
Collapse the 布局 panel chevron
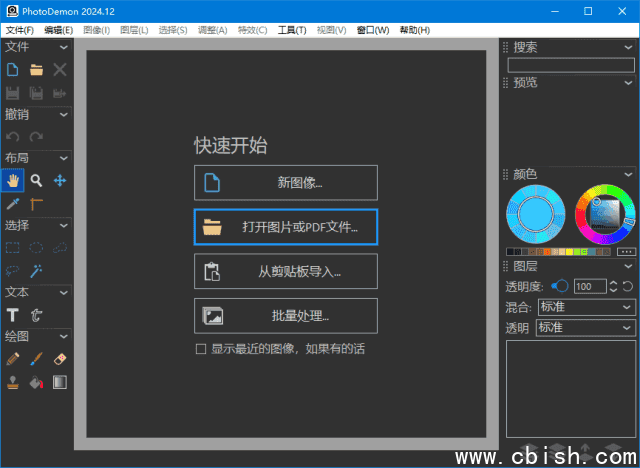(x=64, y=158)
